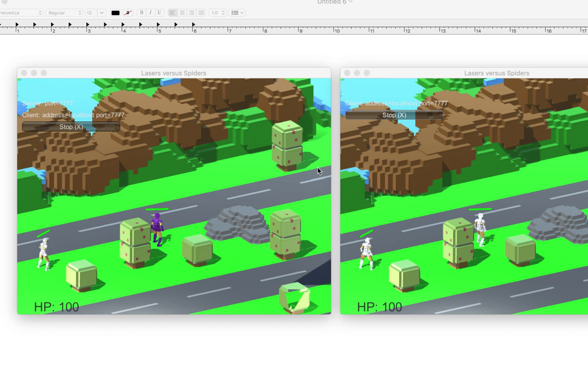Adjust the 1.0 line spacing stepper
This screenshot has height=368, width=588.
223,13
